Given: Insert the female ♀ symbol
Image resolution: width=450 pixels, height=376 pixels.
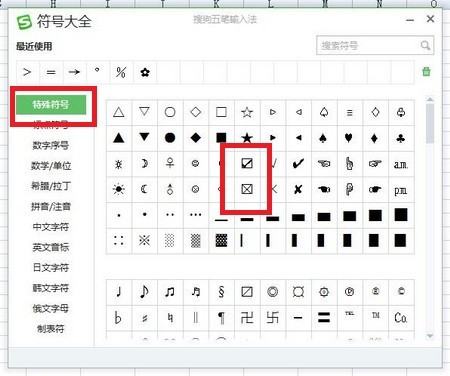Looking at the screenshot, I should click(x=170, y=163).
